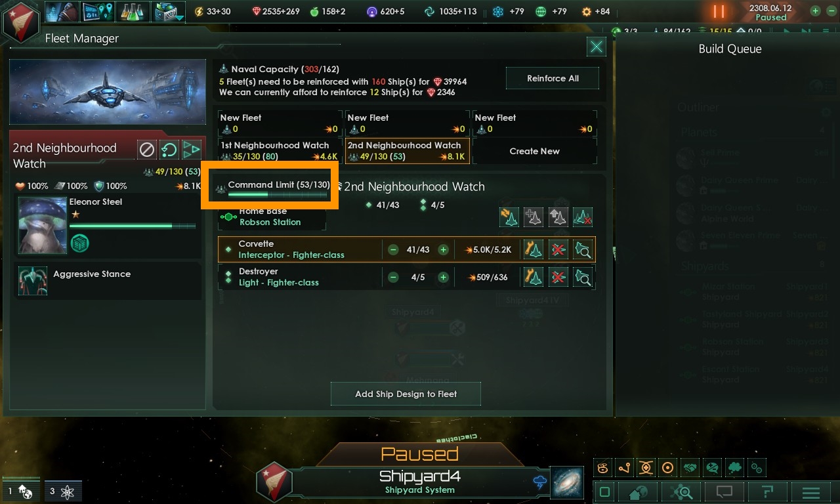Delete the Destroyer design with red X icon
Viewport: 840px width, 504px height.
558,277
